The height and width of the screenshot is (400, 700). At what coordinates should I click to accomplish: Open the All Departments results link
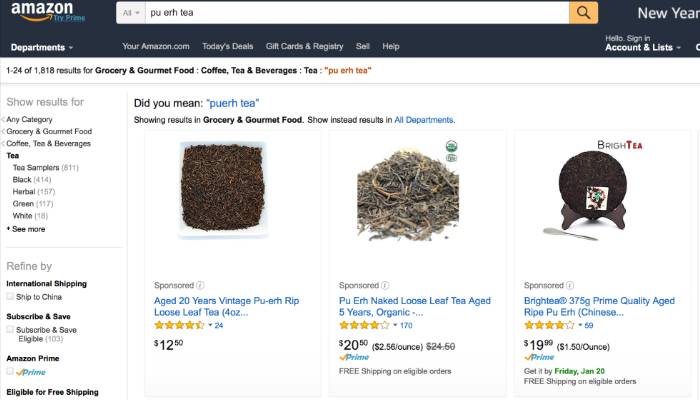[x=423, y=120]
